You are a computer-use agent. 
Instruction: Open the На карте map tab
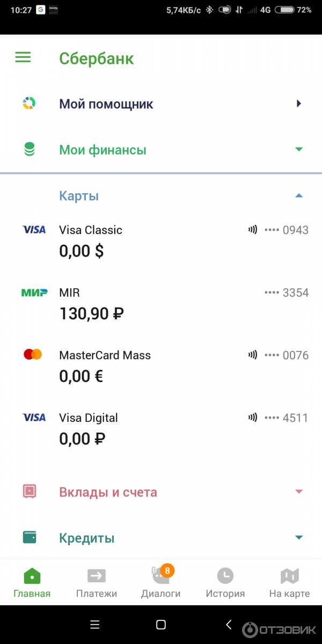tap(289, 582)
